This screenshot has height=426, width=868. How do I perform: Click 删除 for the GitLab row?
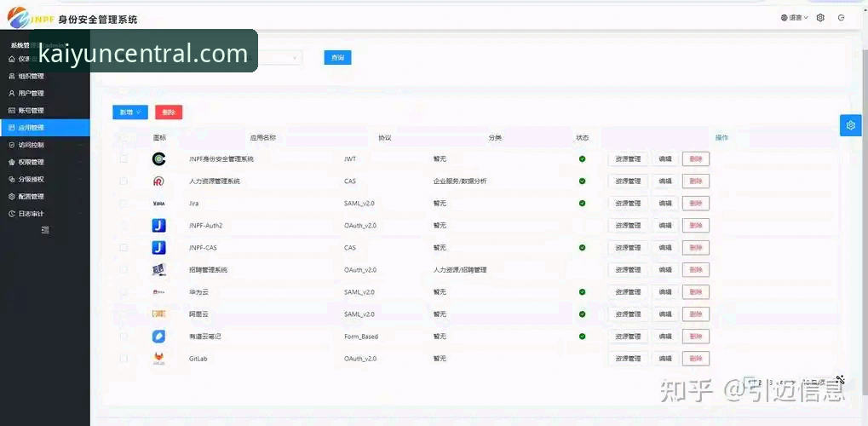click(696, 359)
